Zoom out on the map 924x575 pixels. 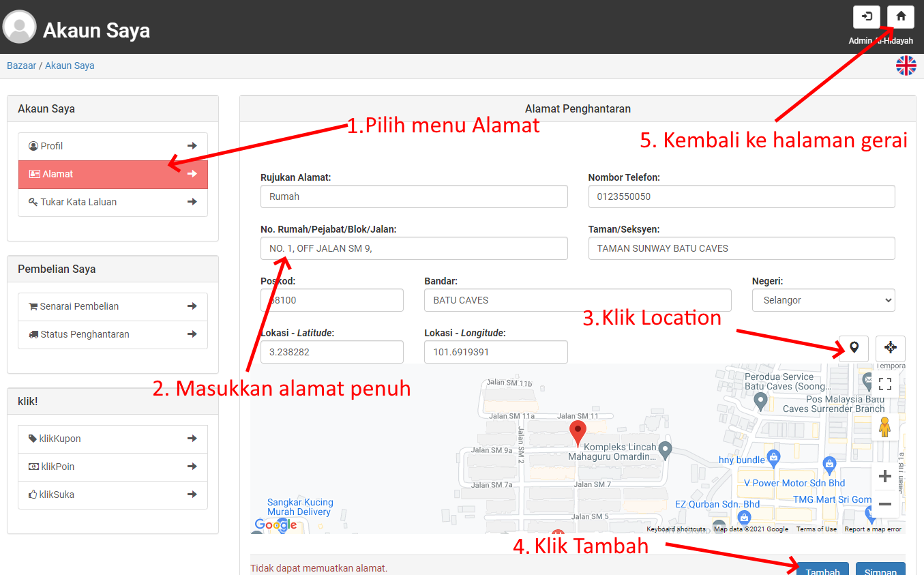[884, 504]
